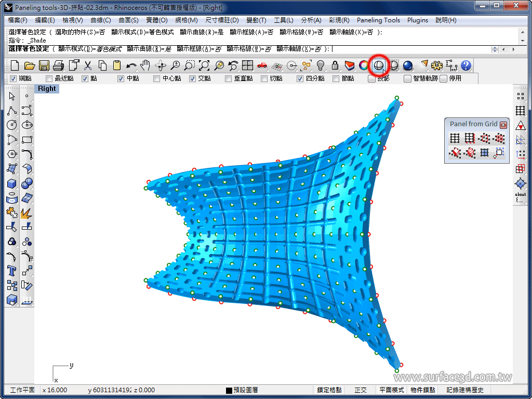Select the Polygon hexagon tool

point(12,154)
